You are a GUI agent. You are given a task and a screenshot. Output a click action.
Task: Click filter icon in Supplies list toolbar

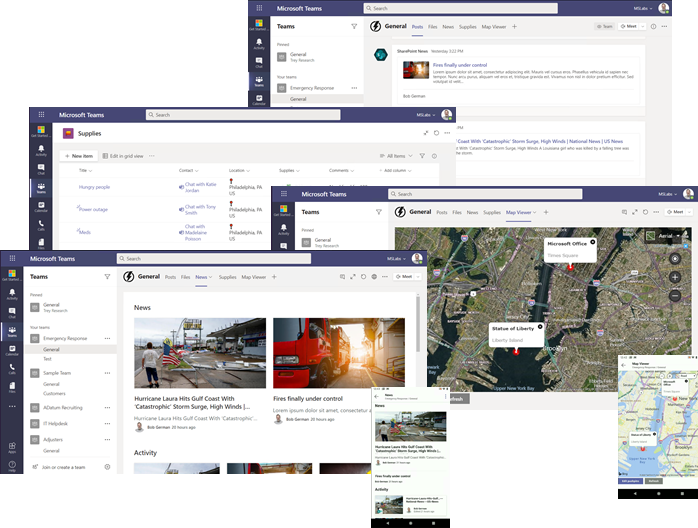422,156
